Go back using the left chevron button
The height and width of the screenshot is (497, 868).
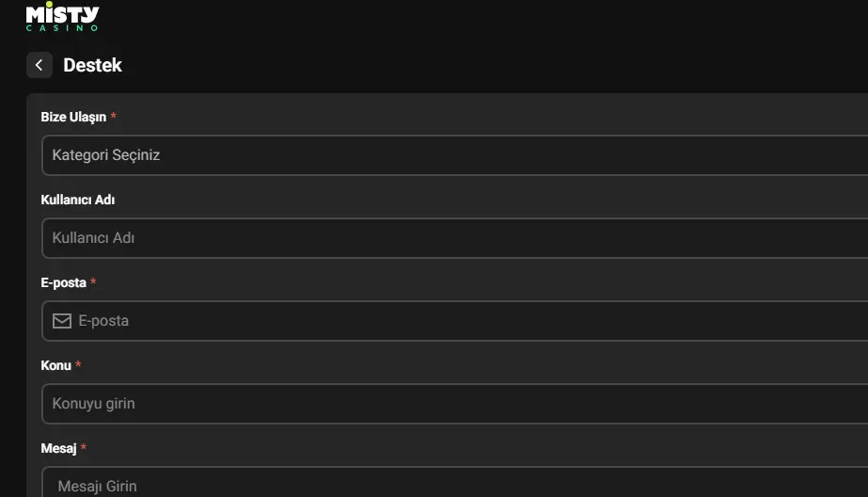pos(39,65)
